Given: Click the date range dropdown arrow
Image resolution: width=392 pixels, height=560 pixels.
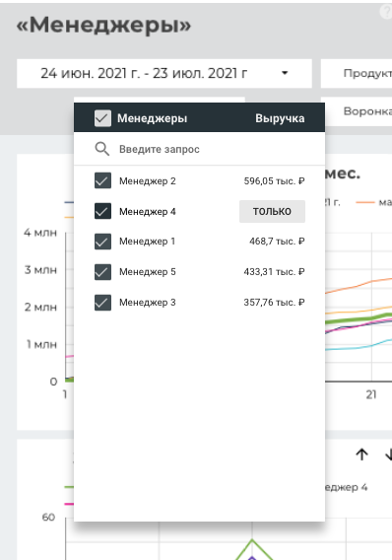Looking at the screenshot, I should pyautogui.click(x=285, y=73).
